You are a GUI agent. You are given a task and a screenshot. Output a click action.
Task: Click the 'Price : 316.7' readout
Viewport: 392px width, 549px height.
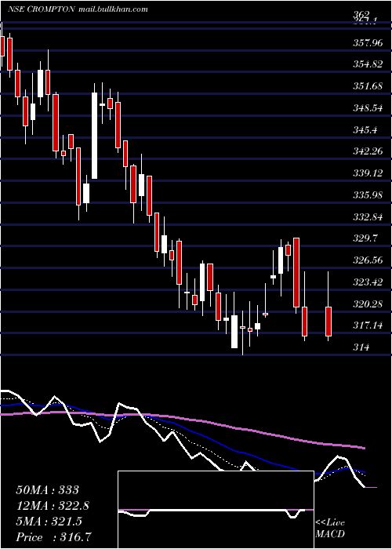point(56,537)
